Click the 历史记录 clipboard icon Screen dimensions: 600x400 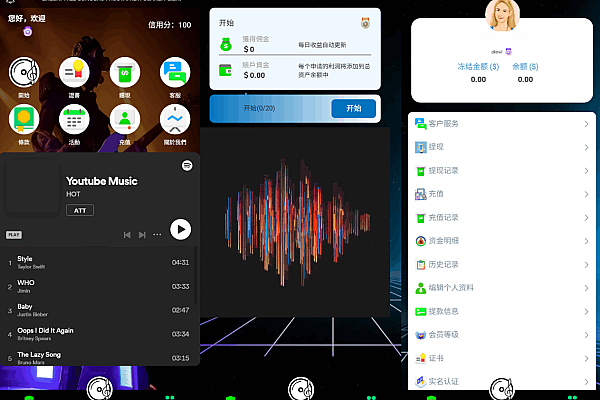point(421,264)
